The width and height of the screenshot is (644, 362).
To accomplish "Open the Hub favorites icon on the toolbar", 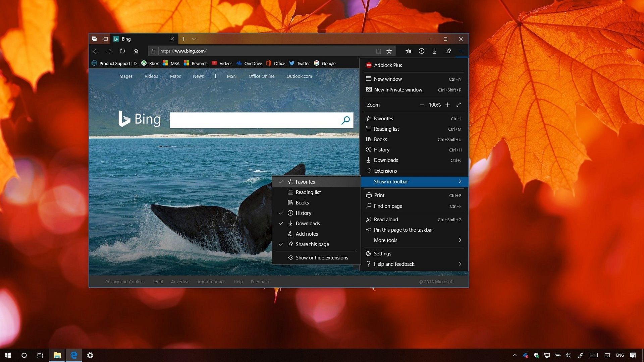I will tap(409, 51).
